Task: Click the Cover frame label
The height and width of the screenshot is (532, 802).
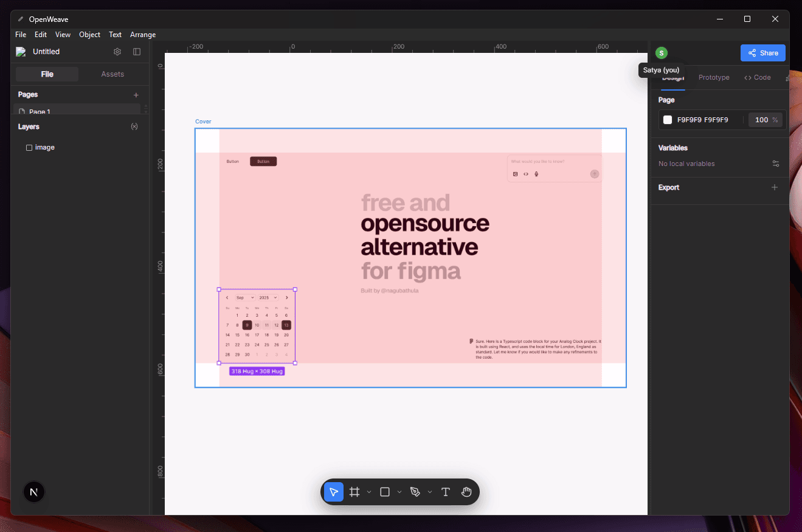Action: (x=203, y=122)
